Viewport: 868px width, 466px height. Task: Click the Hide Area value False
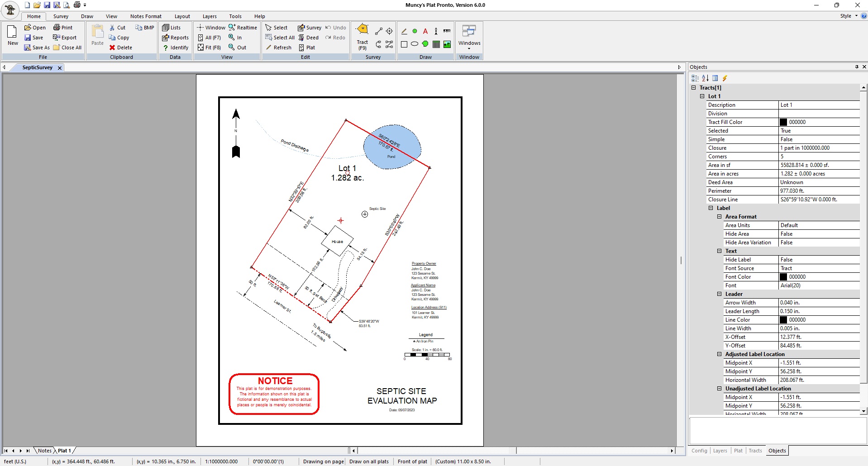coord(819,234)
